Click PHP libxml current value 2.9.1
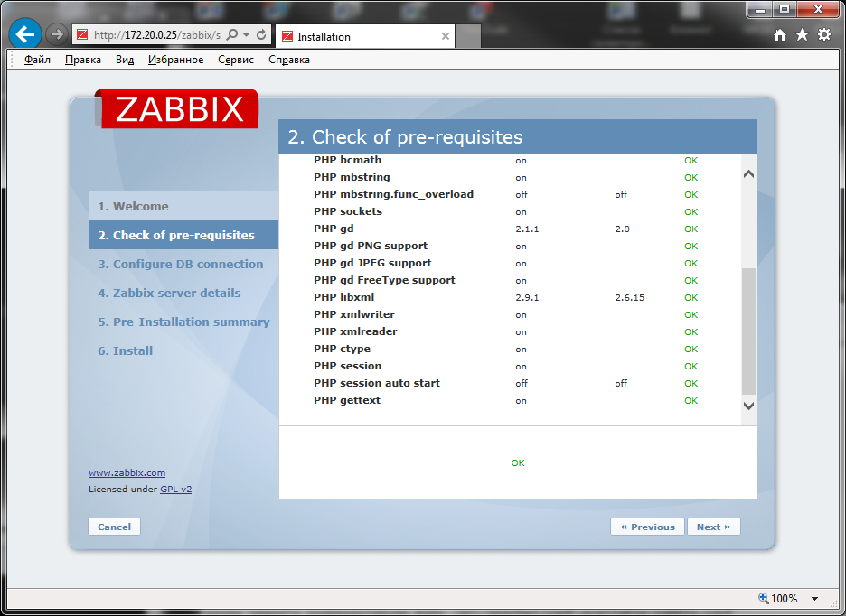Viewport: 846px width, 616px height. (x=527, y=297)
